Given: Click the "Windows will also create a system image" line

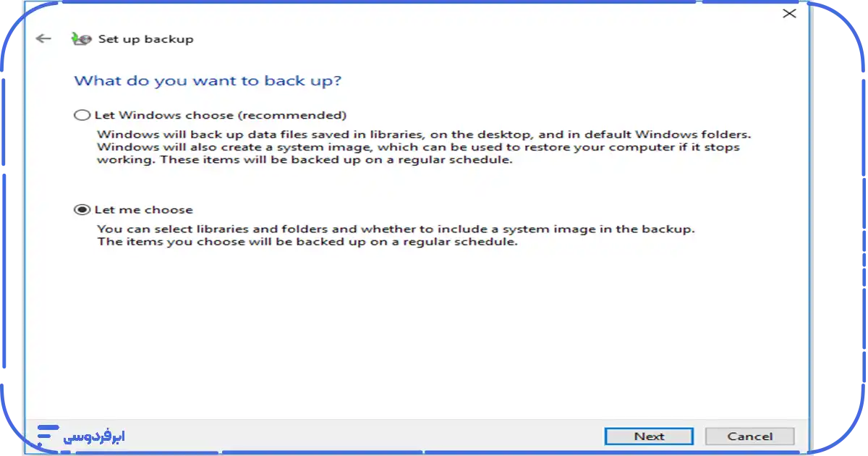Looking at the screenshot, I should (419, 148).
